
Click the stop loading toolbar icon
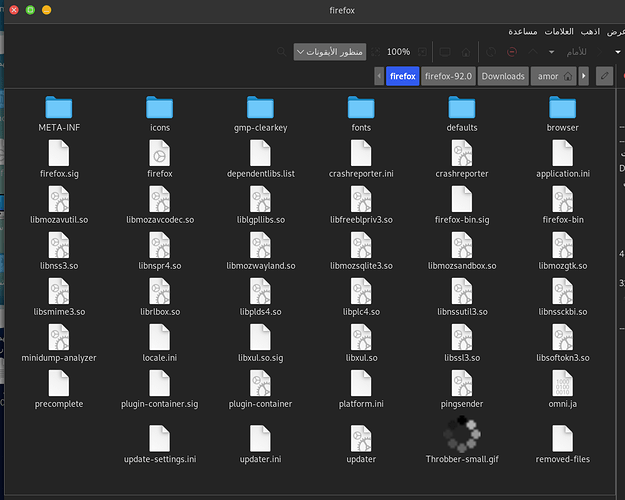[512, 51]
